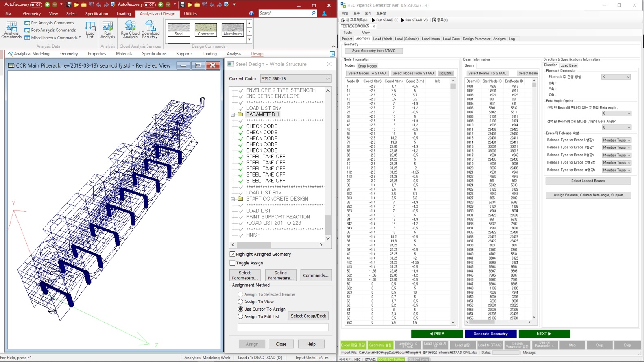This screenshot has width=644, height=362.
Task: Click the Run Analysis icon
Action: [x=107, y=30]
